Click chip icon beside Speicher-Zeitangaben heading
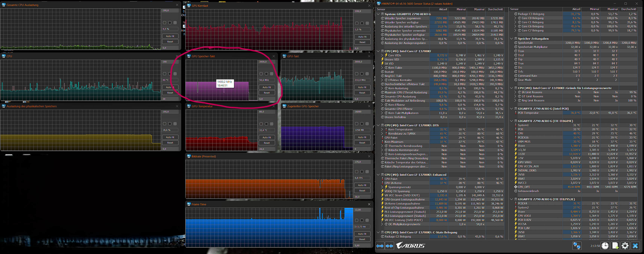Viewport: 644px width, 254px height. (516, 39)
